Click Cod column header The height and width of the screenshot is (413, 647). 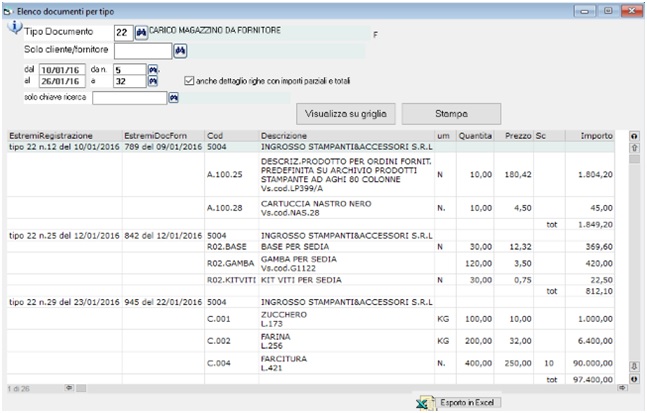[231, 136]
